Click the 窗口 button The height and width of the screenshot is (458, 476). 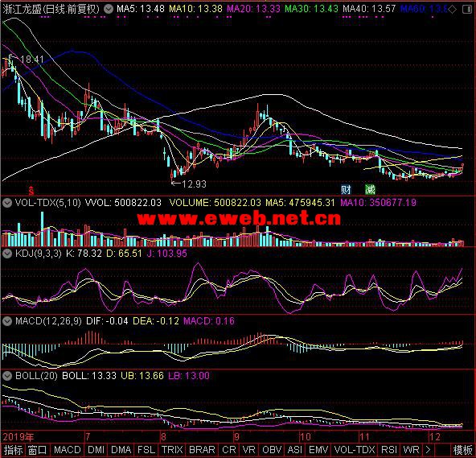pyautogui.click(x=37, y=450)
